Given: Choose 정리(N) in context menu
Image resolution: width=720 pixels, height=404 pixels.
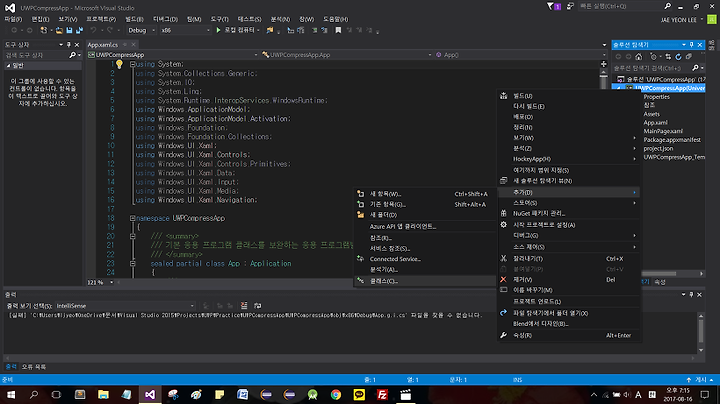Looking at the screenshot, I should click(569, 127).
